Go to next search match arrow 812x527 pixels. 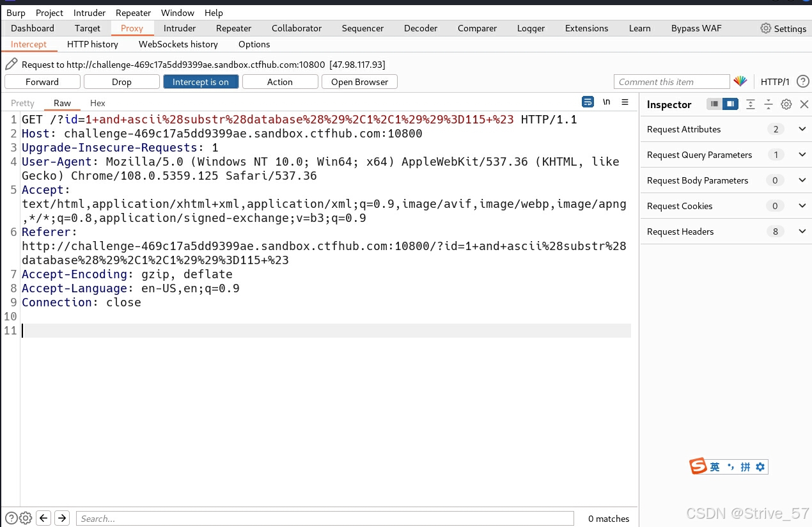pyautogui.click(x=62, y=518)
